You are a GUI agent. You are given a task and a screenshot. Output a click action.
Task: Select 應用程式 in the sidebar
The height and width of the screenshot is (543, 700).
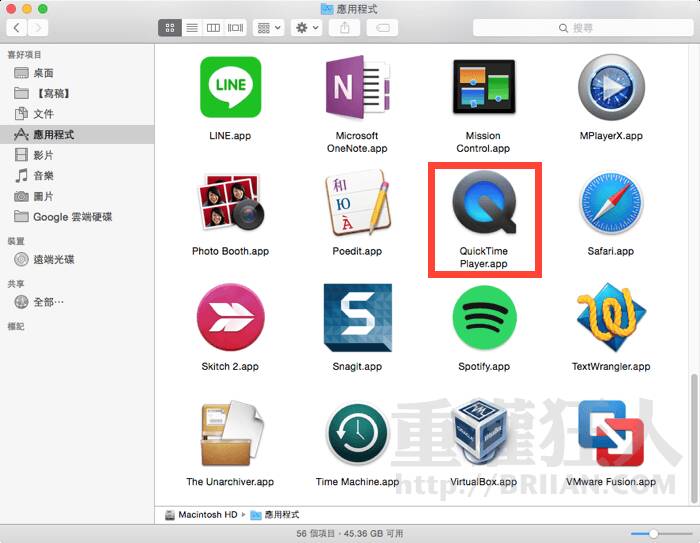(x=77, y=134)
